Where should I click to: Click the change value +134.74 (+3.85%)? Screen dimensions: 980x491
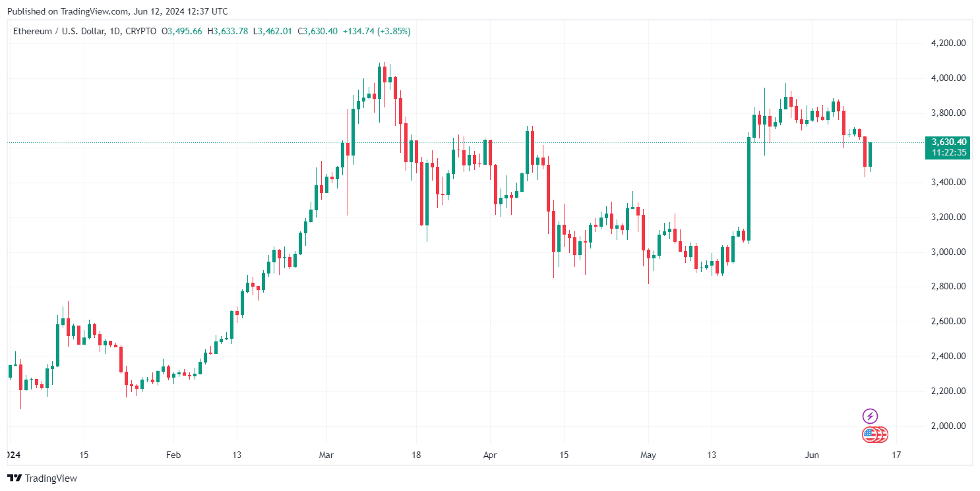(x=377, y=31)
